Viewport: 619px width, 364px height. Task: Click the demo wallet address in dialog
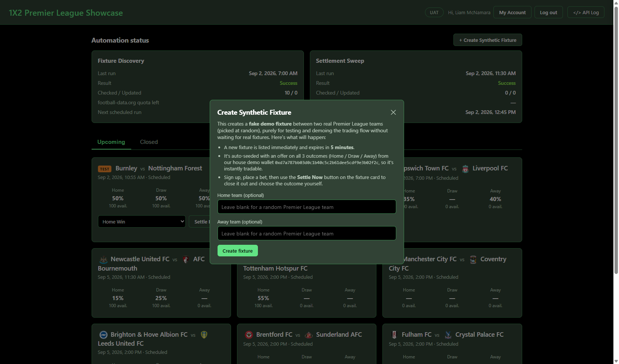point(327,163)
